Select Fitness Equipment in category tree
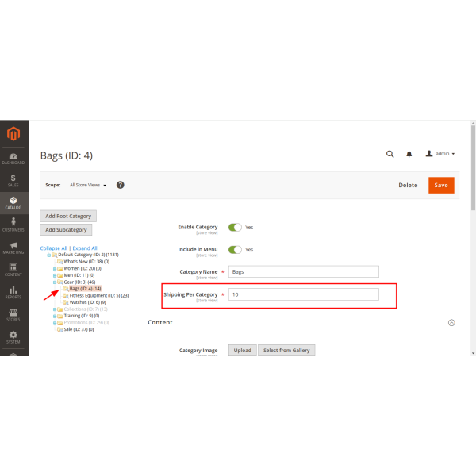Image resolution: width=476 pixels, height=476 pixels. click(98, 295)
